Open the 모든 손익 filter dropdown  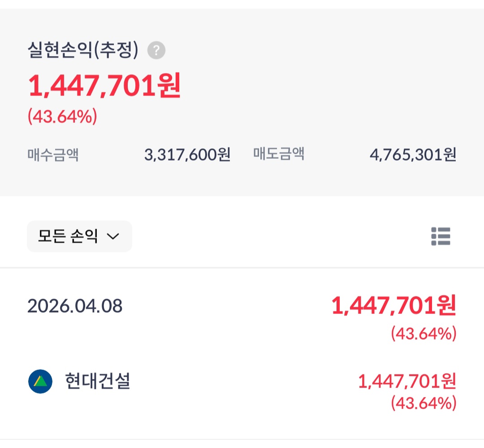point(79,236)
